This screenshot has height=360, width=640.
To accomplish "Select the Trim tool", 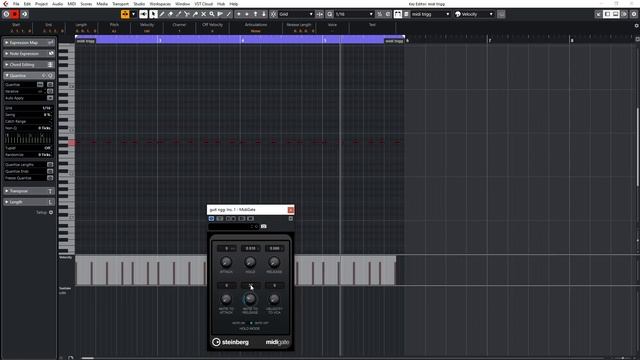I will [x=178, y=14].
